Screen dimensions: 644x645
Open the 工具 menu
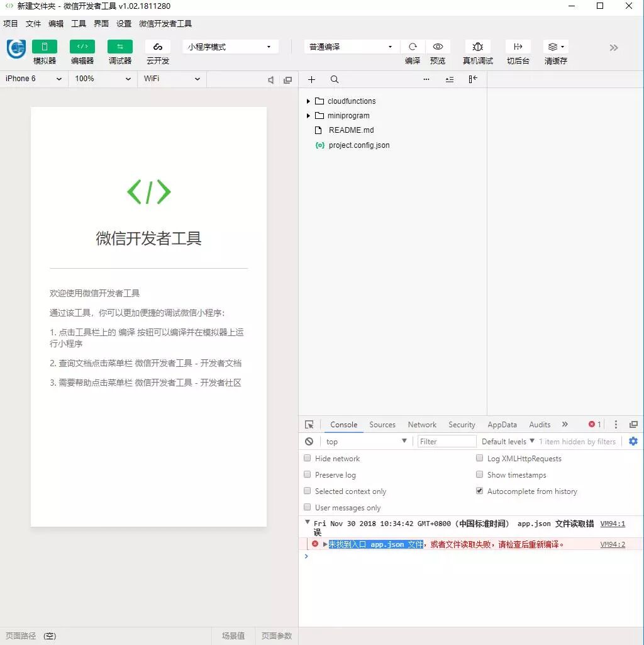[x=78, y=24]
